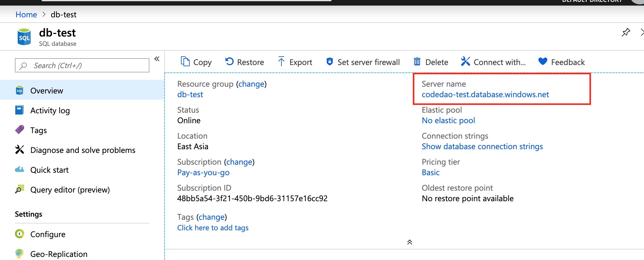Click the Set server firewall shield icon
Screen dimensions: 644x260
[x=330, y=62]
